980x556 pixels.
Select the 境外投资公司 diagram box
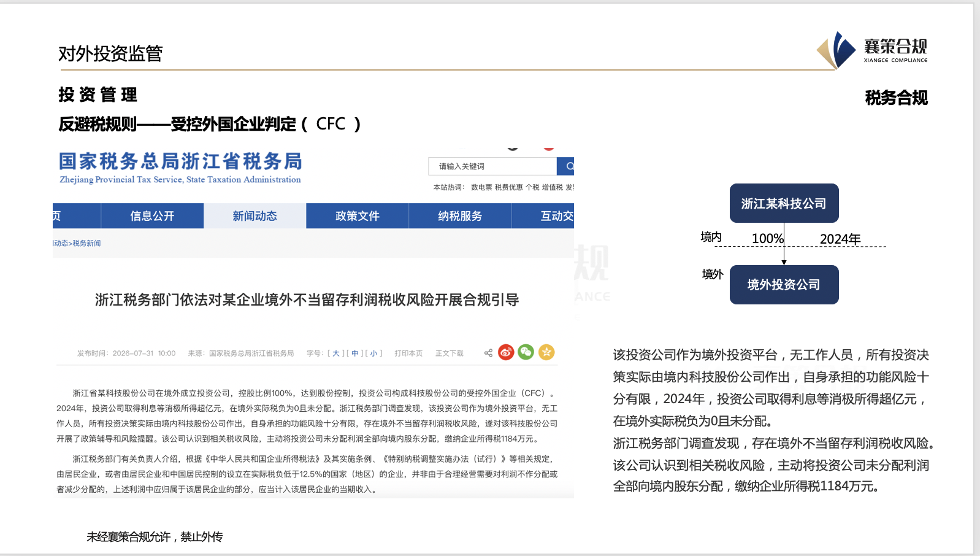click(784, 285)
